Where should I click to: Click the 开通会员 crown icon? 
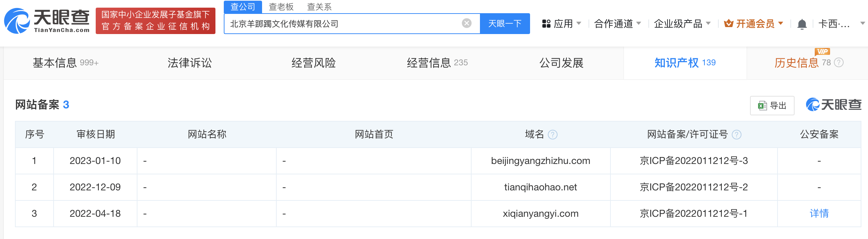click(728, 24)
